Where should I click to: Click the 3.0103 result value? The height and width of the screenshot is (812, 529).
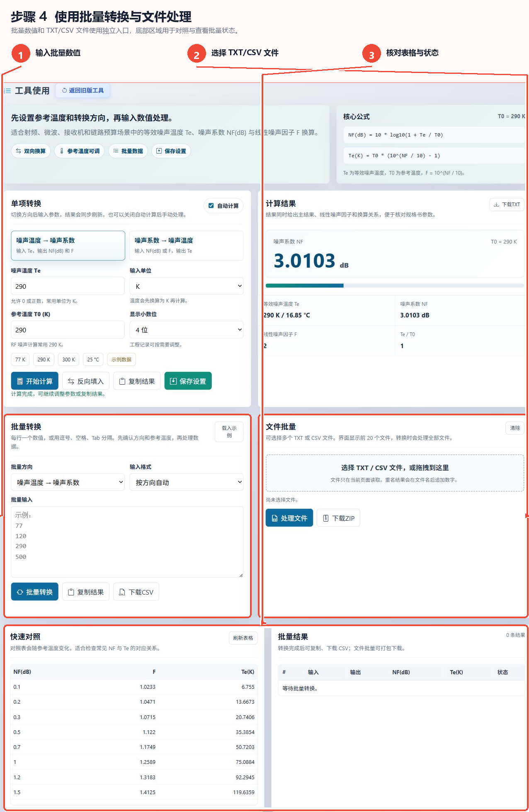pyautogui.click(x=304, y=261)
